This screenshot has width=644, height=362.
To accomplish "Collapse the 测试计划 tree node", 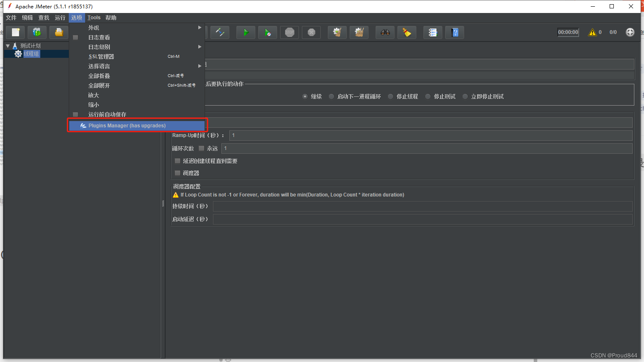I will [x=8, y=46].
